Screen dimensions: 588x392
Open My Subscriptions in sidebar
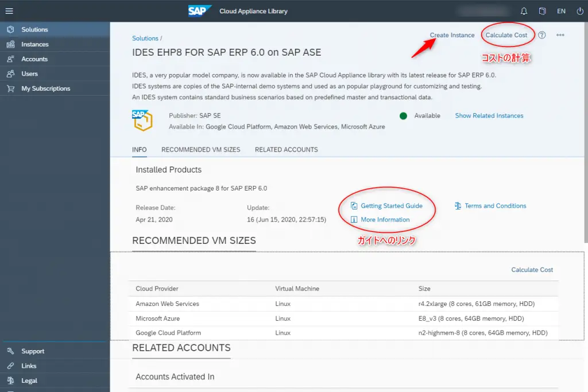click(55, 88)
